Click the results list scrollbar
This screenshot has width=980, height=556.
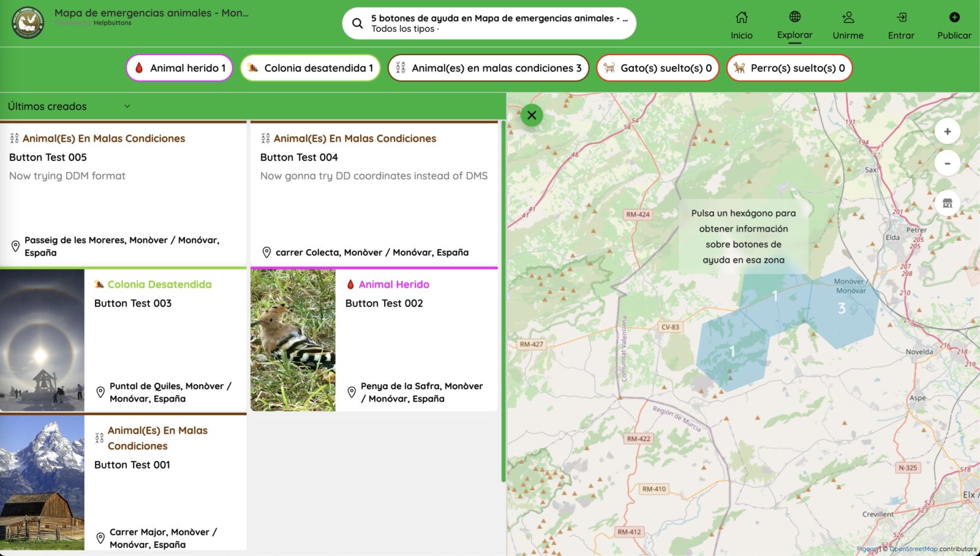pos(503,300)
